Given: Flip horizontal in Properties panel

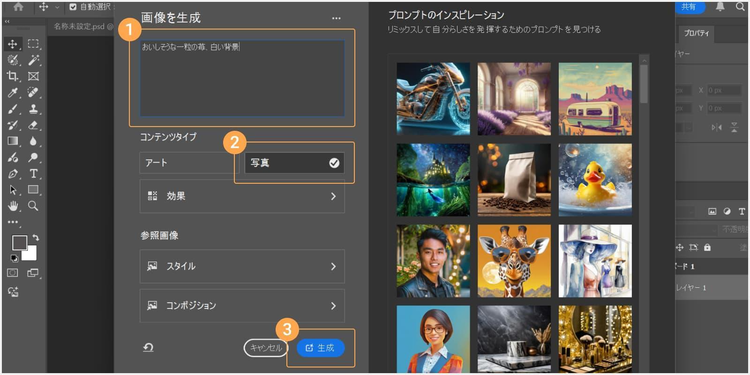Looking at the screenshot, I should 716,127.
